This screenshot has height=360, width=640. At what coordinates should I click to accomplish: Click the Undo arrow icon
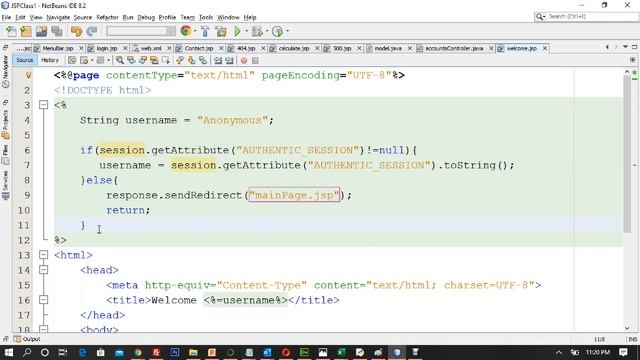[76, 31]
